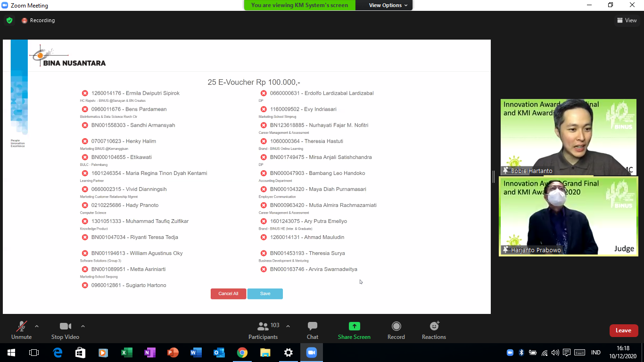Open the Chat panel
This screenshot has width=644, height=362.
312,330
